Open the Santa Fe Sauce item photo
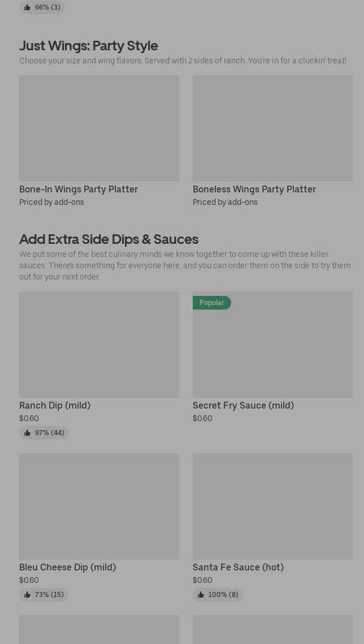The image size is (364, 644). point(272,506)
